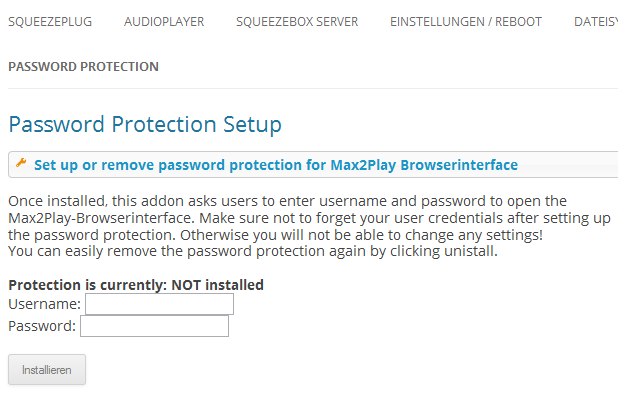
Task: Click the 'Password:' label
Action: pos(42,326)
